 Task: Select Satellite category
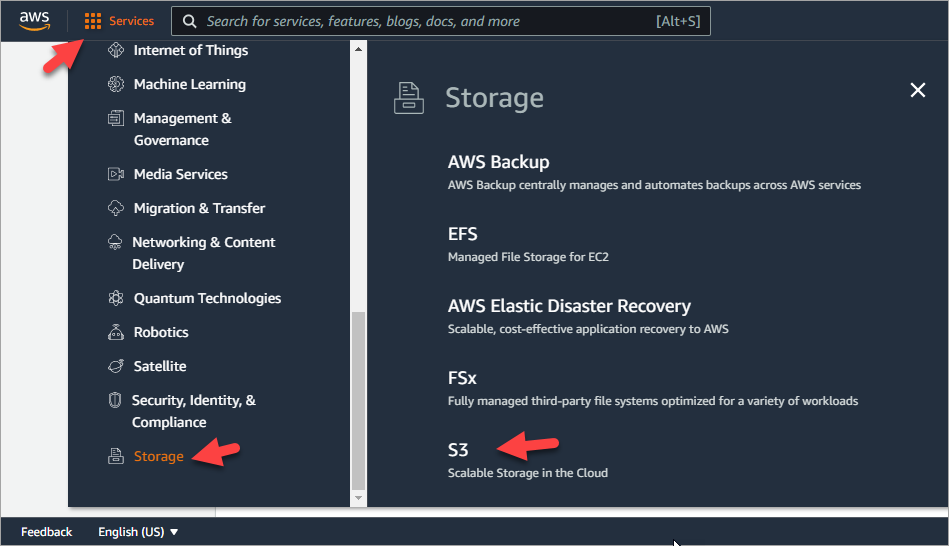coord(160,366)
